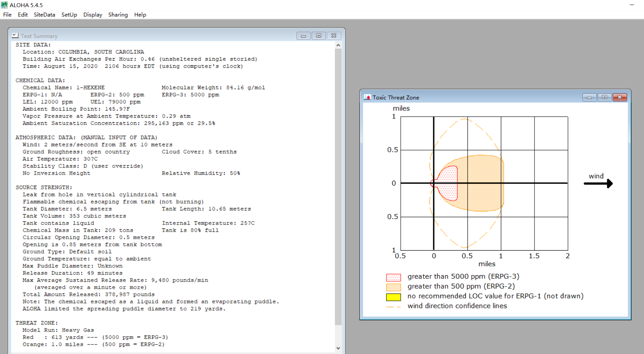Click the Orange: 1.0 miles threat zone line
644x354 pixels.
(93, 344)
